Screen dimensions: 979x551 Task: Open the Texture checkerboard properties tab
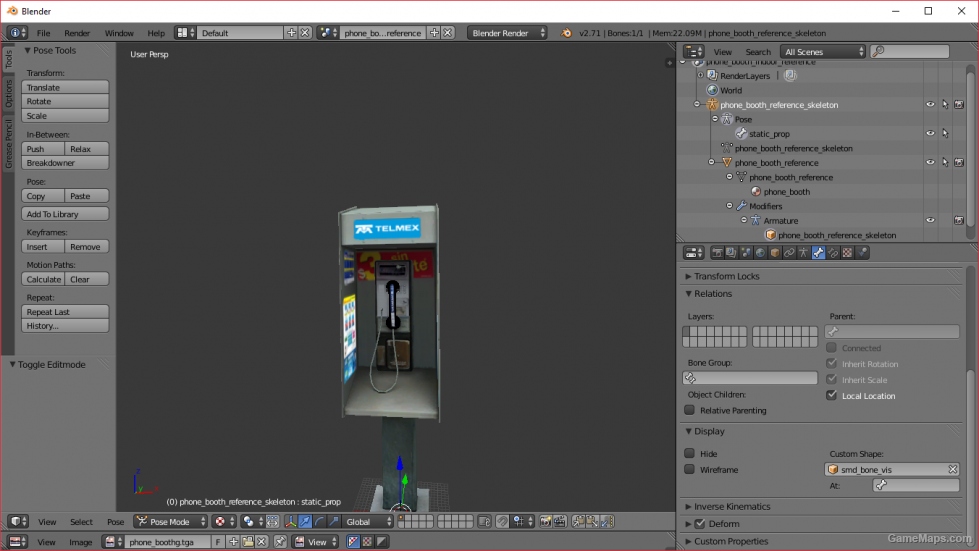point(847,253)
